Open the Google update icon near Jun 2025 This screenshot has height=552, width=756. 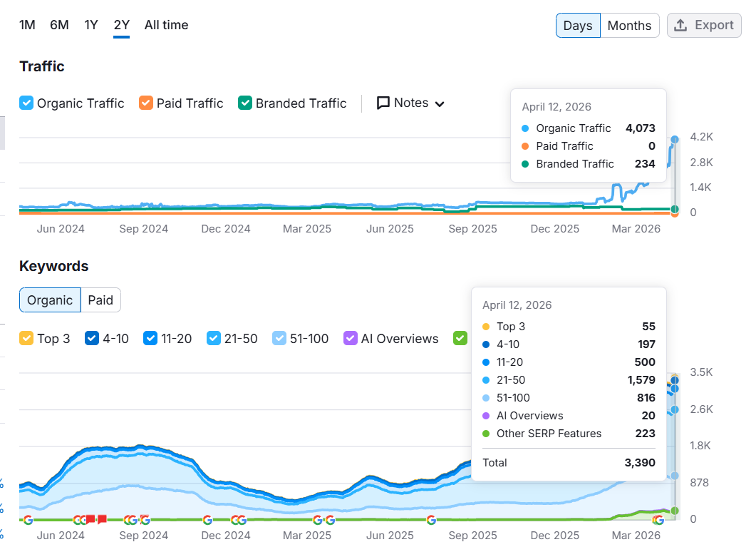pos(431,520)
